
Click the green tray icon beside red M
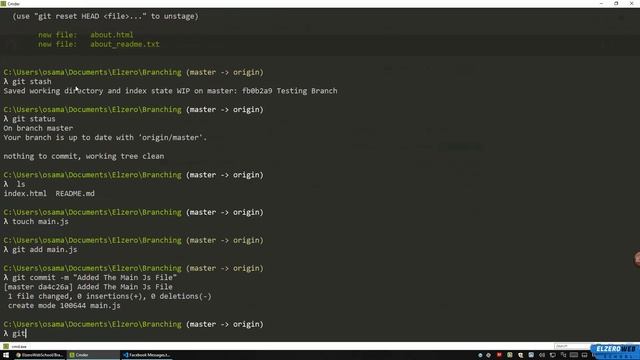click(509, 355)
